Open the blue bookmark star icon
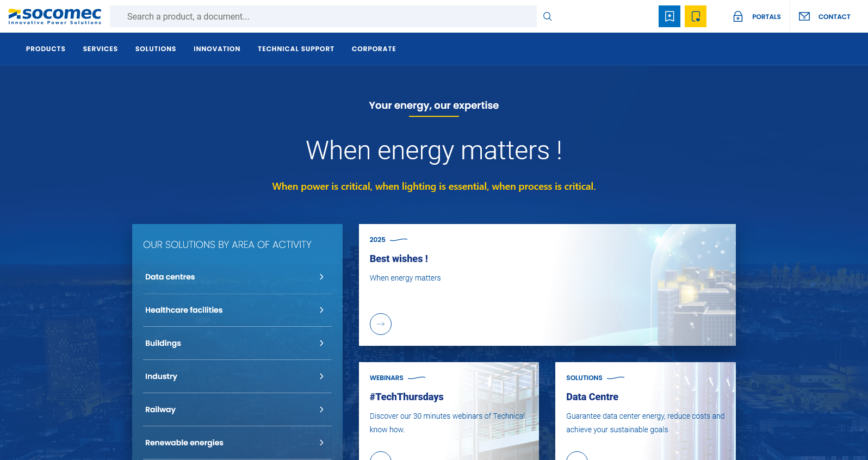 [x=669, y=16]
